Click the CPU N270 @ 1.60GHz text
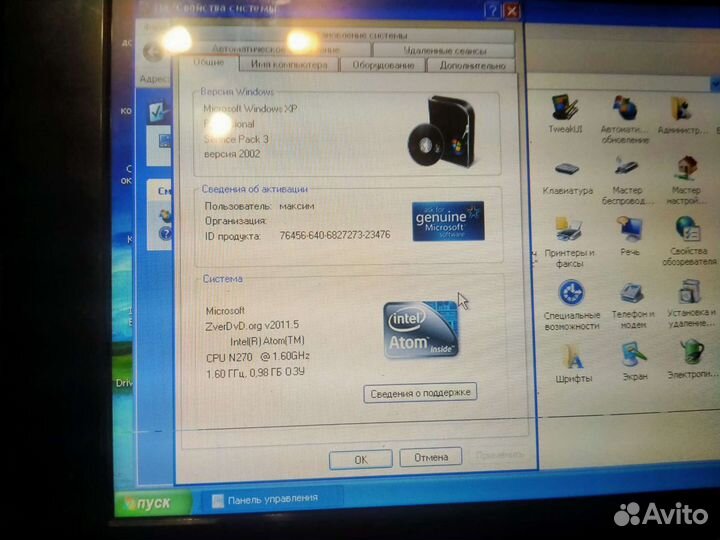720x540 pixels. click(258, 357)
